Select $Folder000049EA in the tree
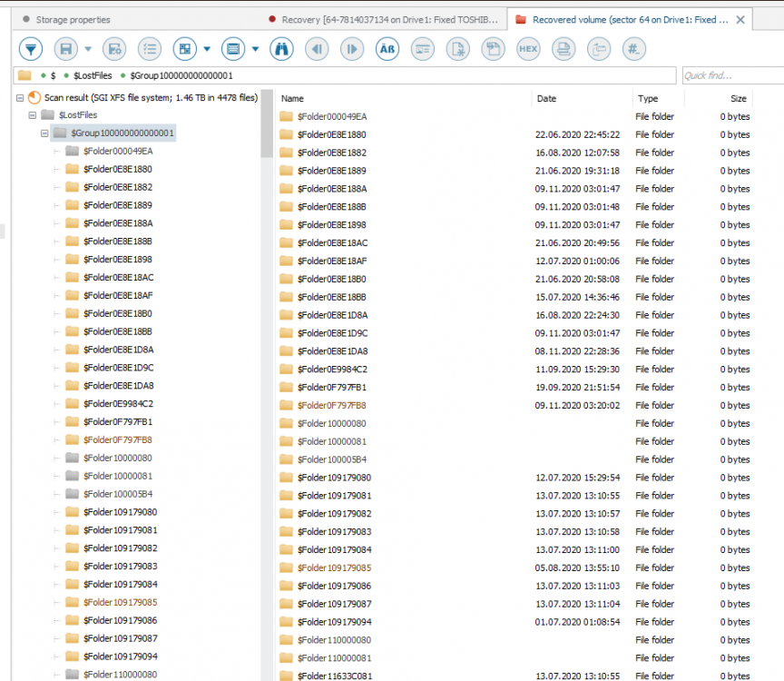784x681 pixels. coord(118,151)
